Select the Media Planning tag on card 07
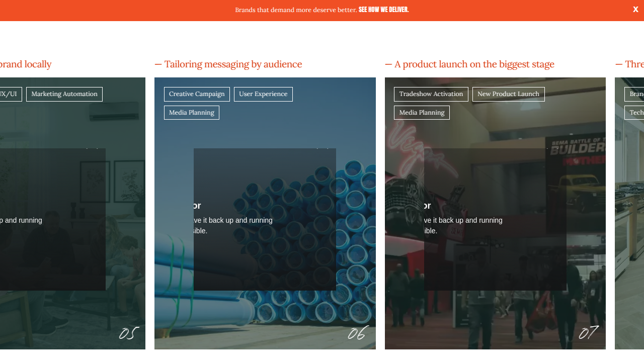Image resolution: width=644 pixels, height=362 pixels. 422,113
